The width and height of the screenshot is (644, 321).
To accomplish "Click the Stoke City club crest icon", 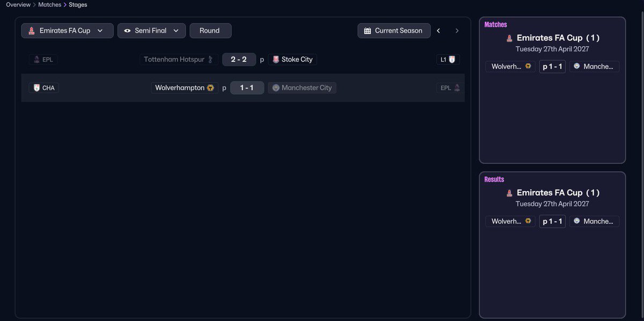I will (x=276, y=60).
